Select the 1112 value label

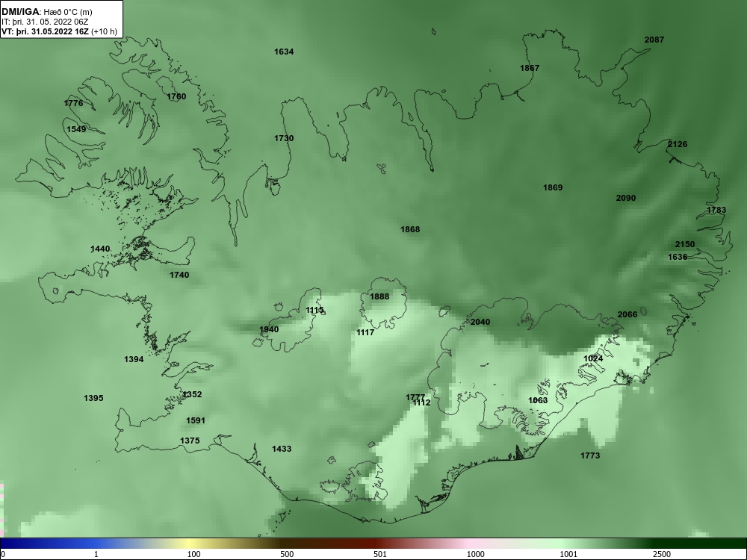(x=421, y=403)
